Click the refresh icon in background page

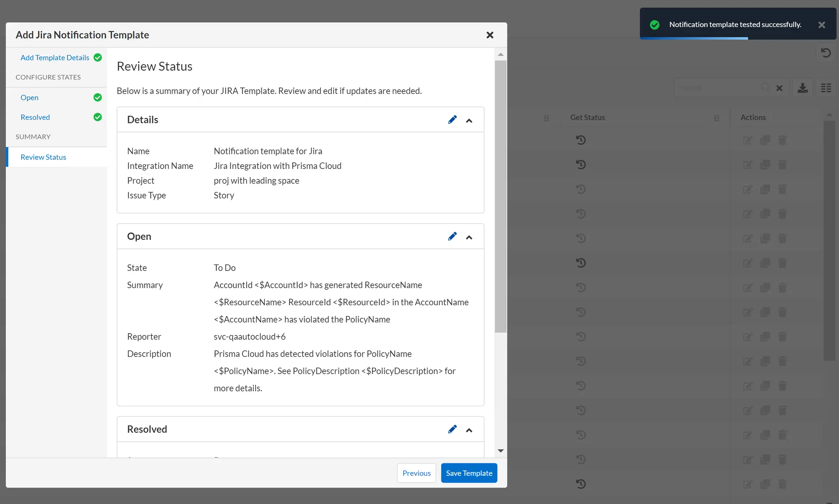[826, 53]
